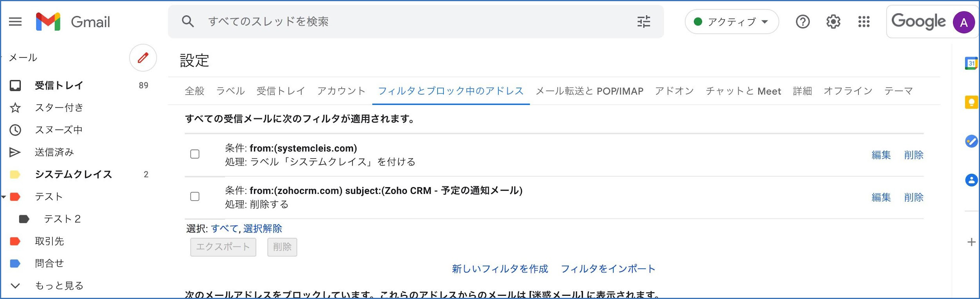Open Google Calendar side panel icon

point(971,63)
